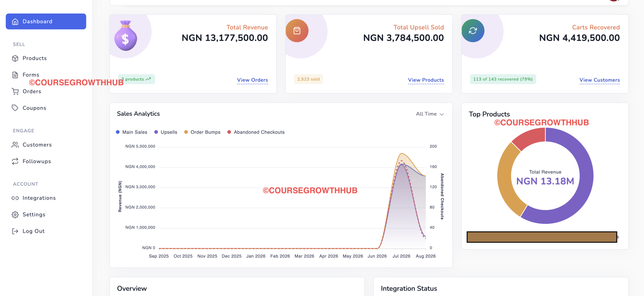Click NGN 13.18M in donut center

pos(545,181)
